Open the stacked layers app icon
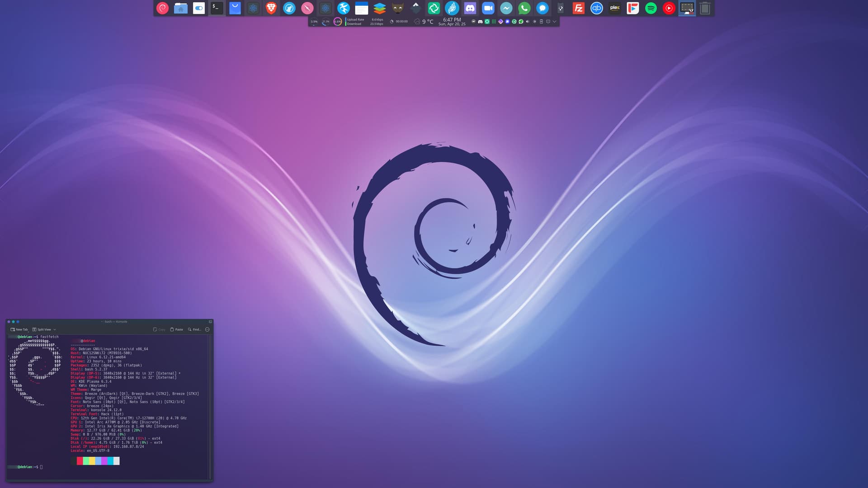The height and width of the screenshot is (488, 868). [380, 8]
